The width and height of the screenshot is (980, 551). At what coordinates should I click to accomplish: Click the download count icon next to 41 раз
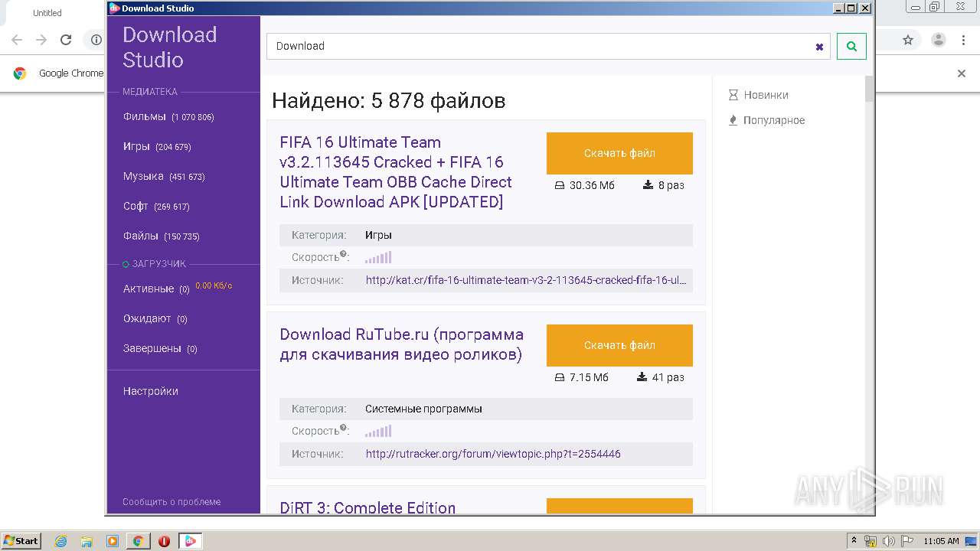tap(642, 377)
